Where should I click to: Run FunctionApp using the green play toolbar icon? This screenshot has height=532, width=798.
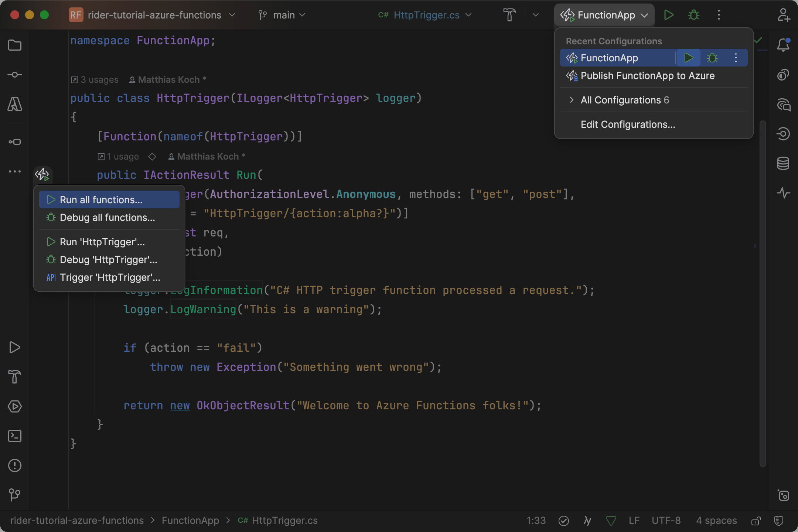[669, 15]
